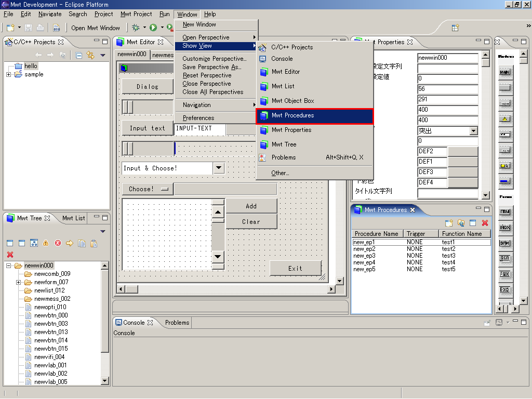This screenshot has height=399, width=532.
Task: Select the blue bar object in the palette
Action: [x=505, y=181]
